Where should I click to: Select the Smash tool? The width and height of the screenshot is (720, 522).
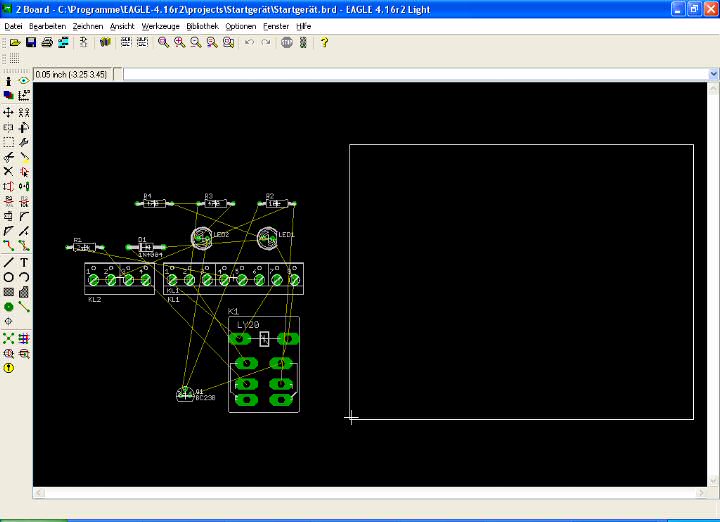(x=8, y=216)
